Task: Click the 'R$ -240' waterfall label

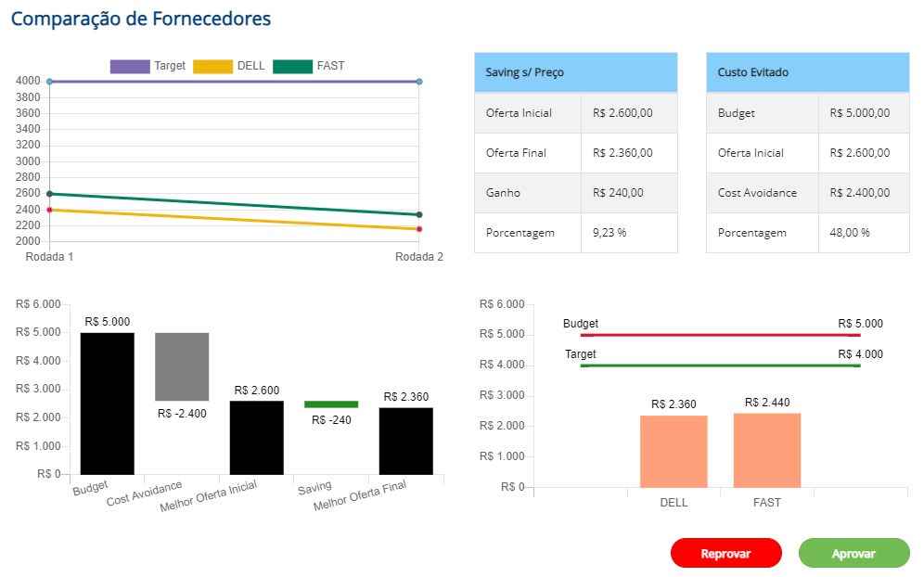Action: [331, 420]
